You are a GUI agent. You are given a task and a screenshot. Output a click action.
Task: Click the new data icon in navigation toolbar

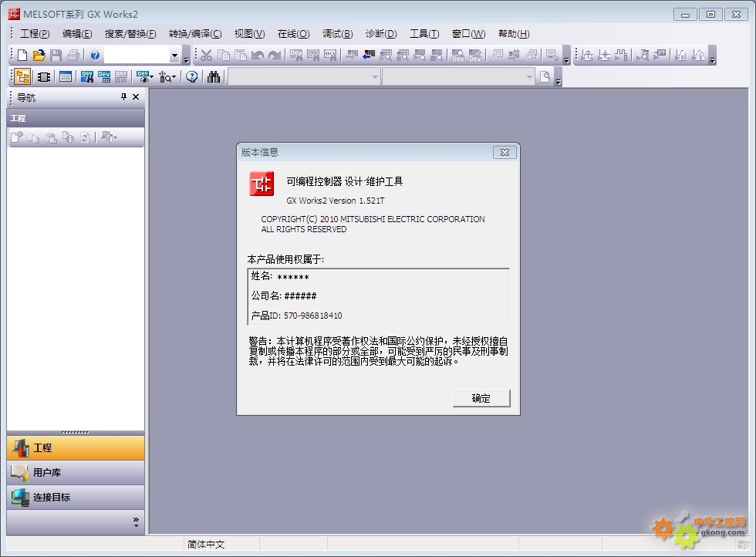coord(16,137)
